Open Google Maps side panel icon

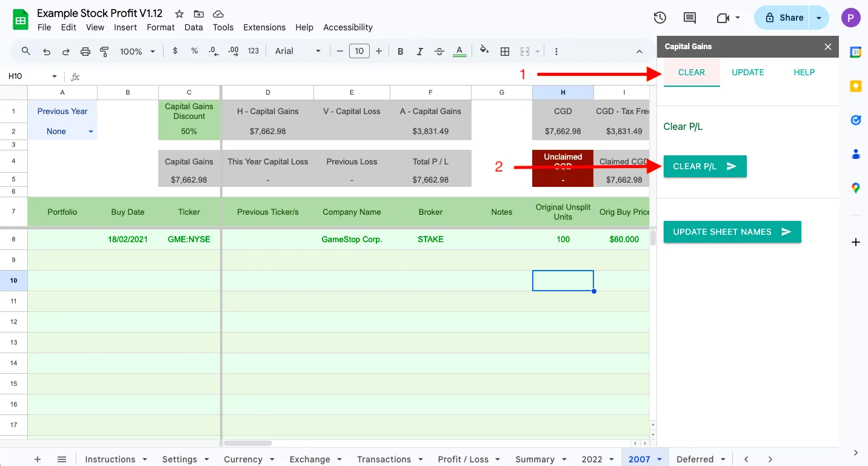point(855,188)
